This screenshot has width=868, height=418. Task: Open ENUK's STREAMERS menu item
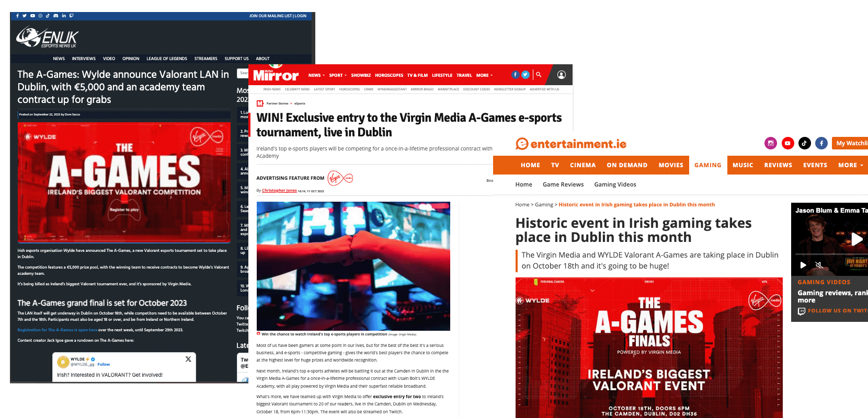coord(206,59)
